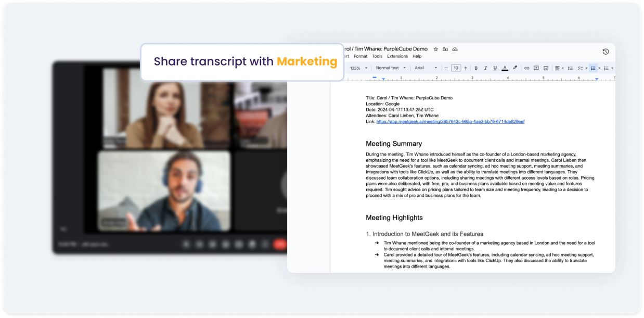Open version history clock icon
644x318 pixels.
click(x=606, y=52)
